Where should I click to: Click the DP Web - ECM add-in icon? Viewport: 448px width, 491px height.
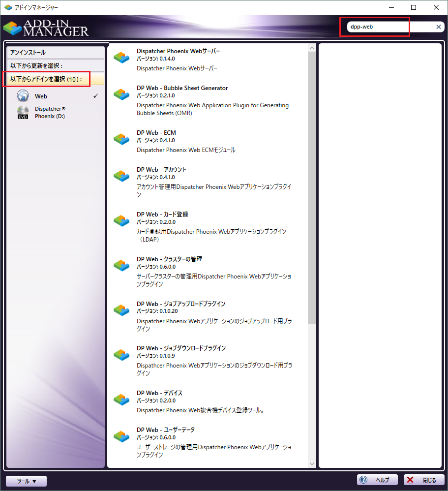click(121, 139)
